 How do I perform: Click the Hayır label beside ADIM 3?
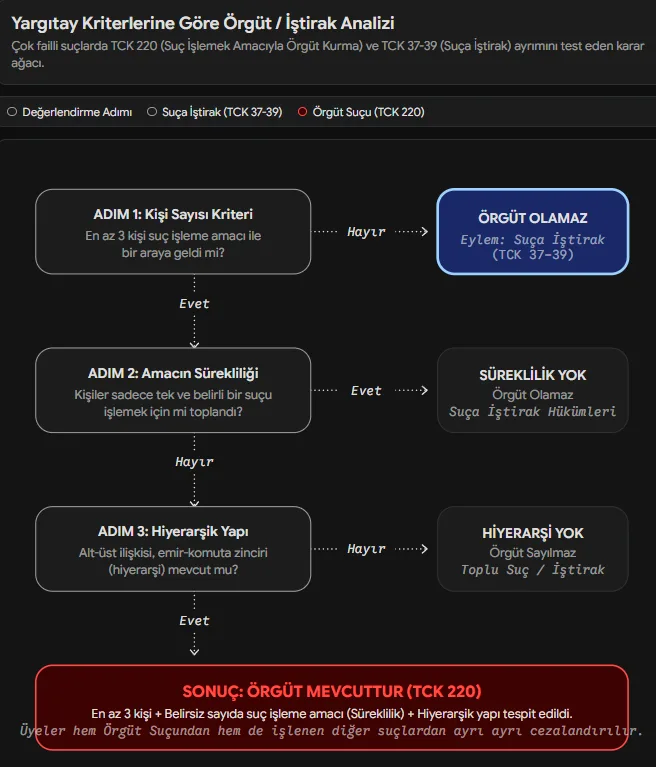366,549
